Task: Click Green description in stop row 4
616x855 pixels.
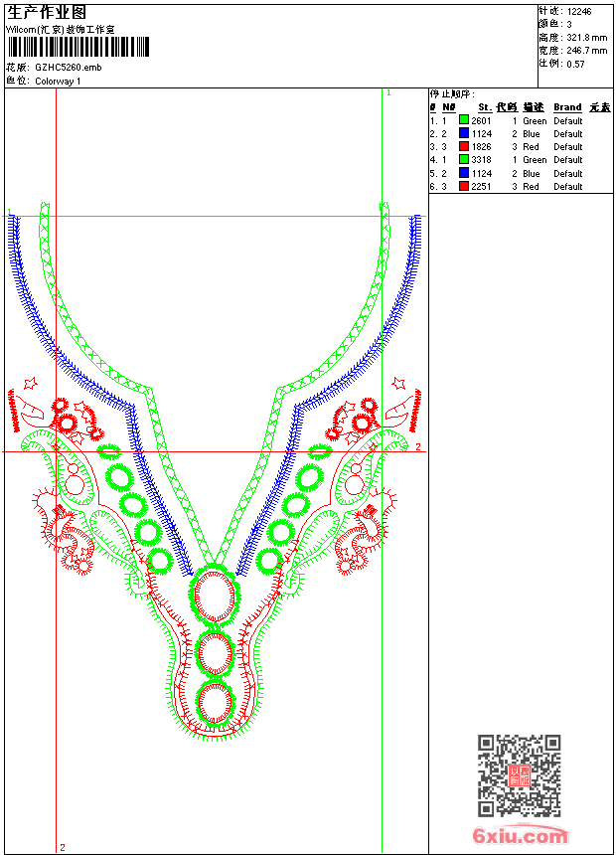Action: pos(535,160)
